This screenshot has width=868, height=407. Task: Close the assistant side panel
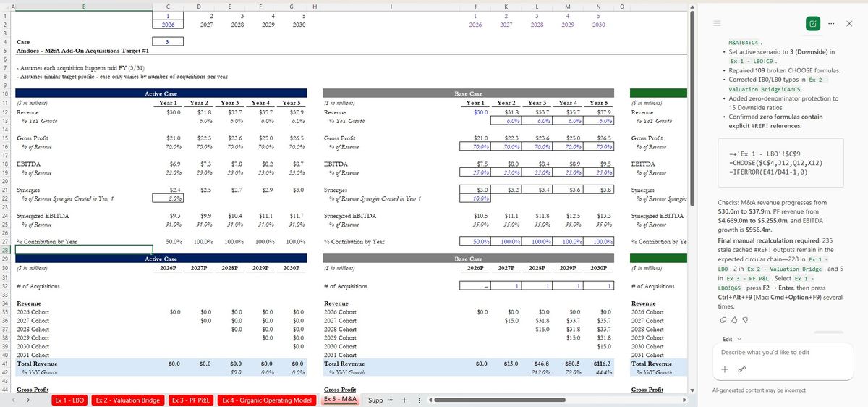849,24
